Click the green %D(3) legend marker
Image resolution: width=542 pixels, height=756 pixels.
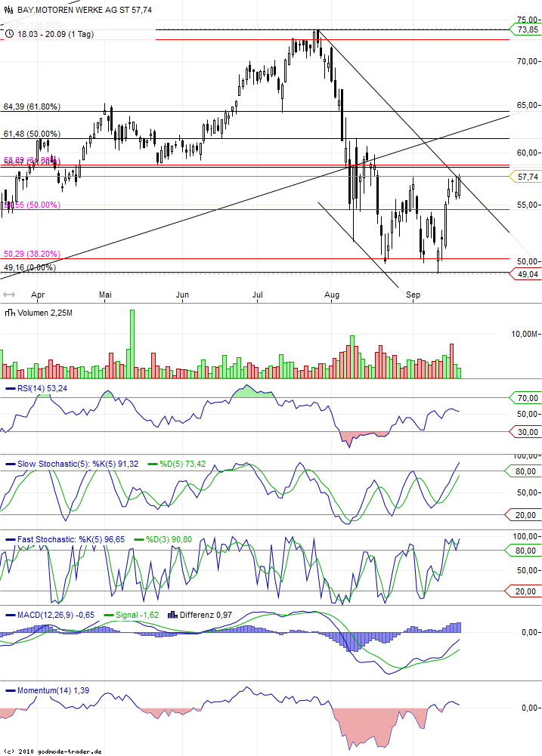point(138,539)
